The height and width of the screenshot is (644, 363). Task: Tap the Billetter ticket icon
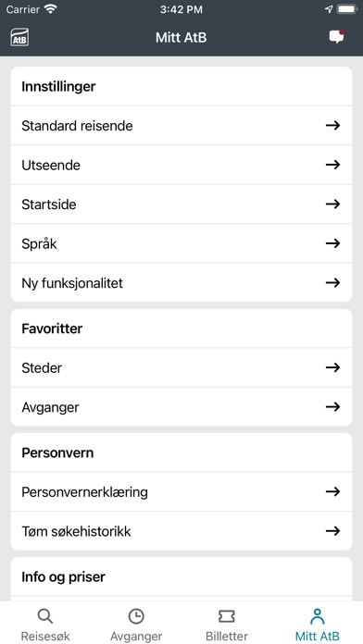tap(227, 616)
